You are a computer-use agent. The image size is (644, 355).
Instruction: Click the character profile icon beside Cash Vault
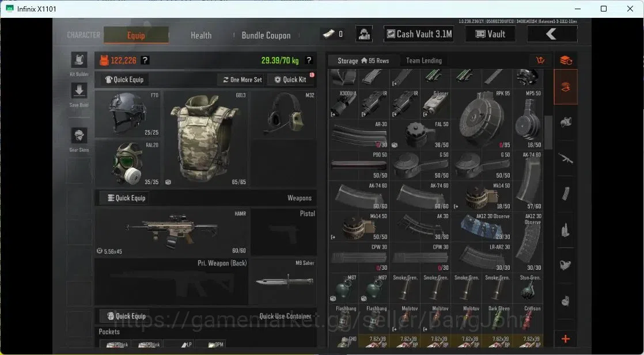click(364, 34)
